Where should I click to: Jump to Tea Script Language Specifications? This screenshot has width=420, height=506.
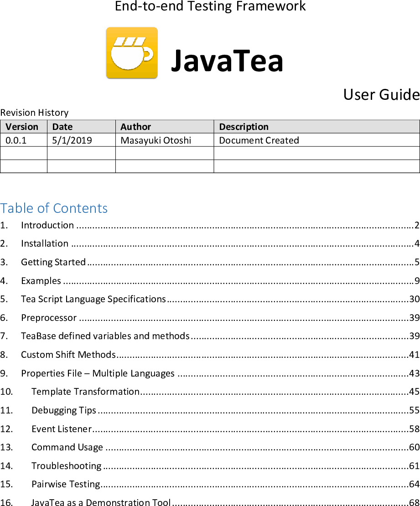(88, 299)
